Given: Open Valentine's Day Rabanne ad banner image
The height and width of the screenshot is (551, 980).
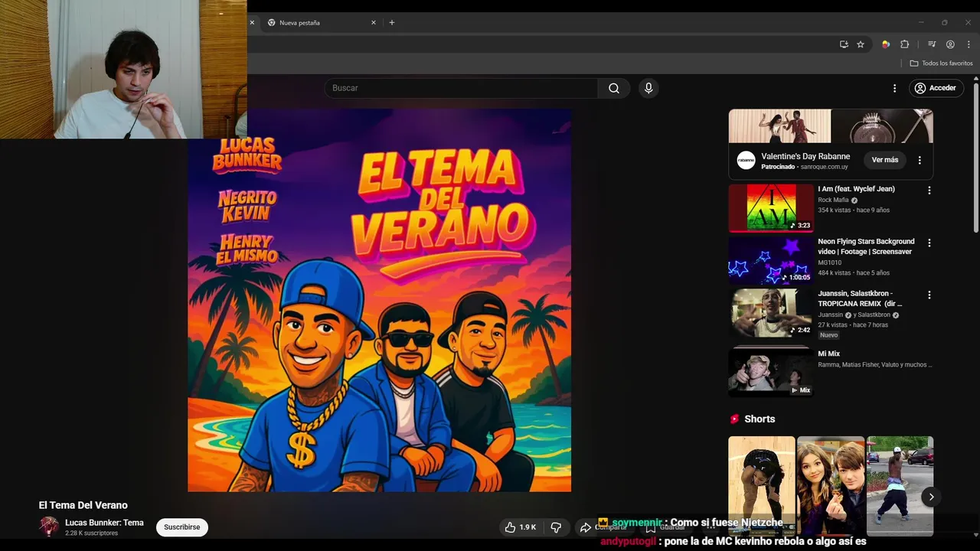Looking at the screenshot, I should click(831, 126).
